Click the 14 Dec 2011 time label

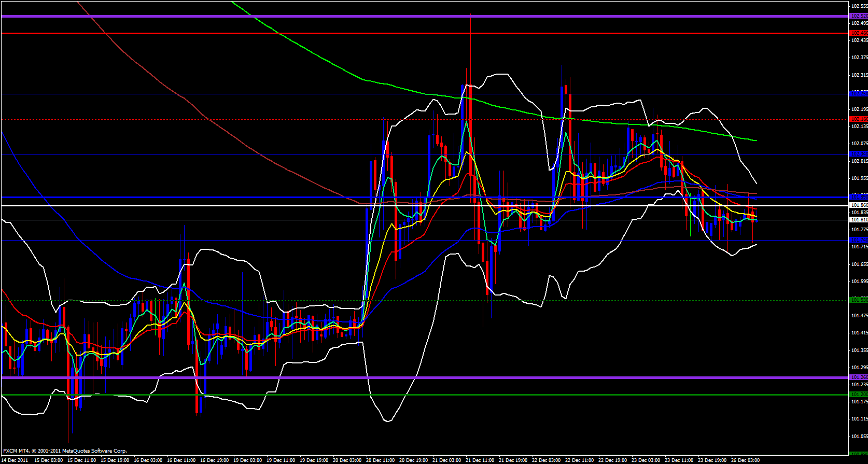click(x=16, y=460)
